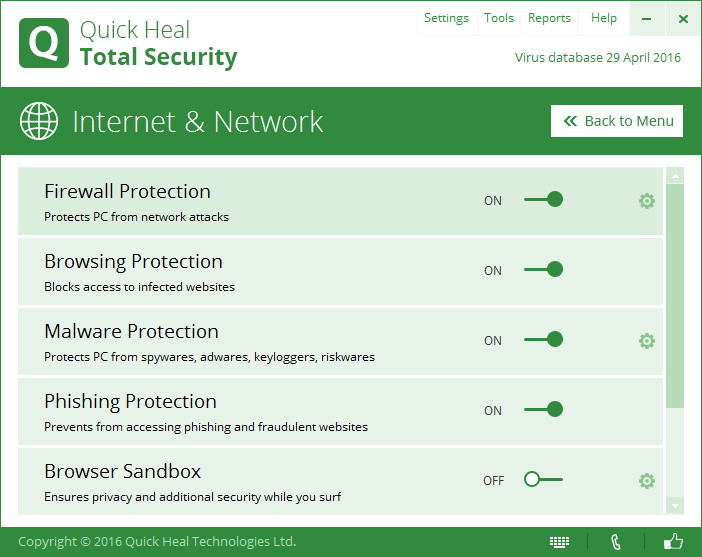Open the Help menu
The width and height of the screenshot is (702, 557).
tap(604, 18)
